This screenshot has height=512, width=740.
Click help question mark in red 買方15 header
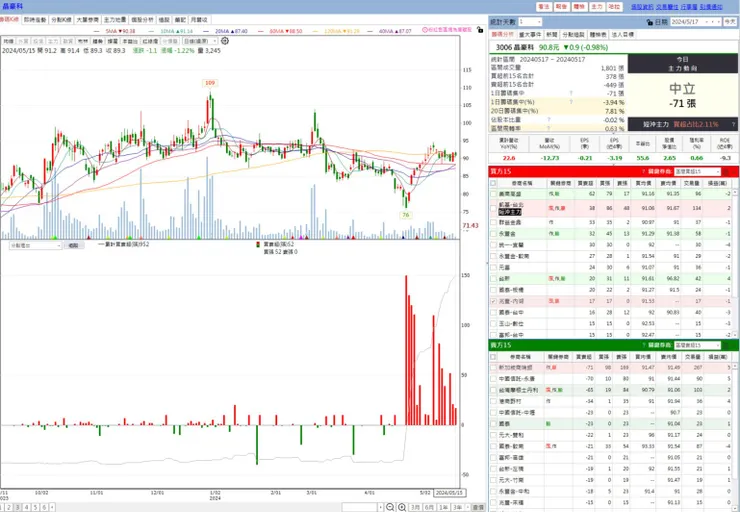click(643, 172)
